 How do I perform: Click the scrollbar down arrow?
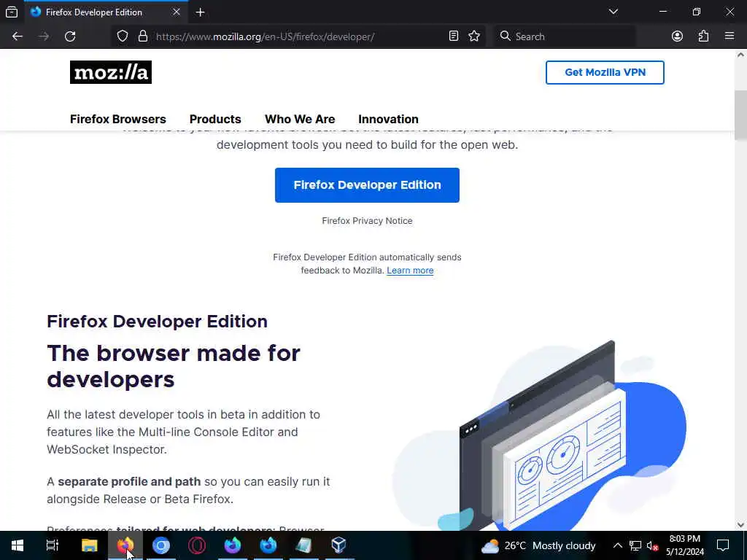[740, 525]
